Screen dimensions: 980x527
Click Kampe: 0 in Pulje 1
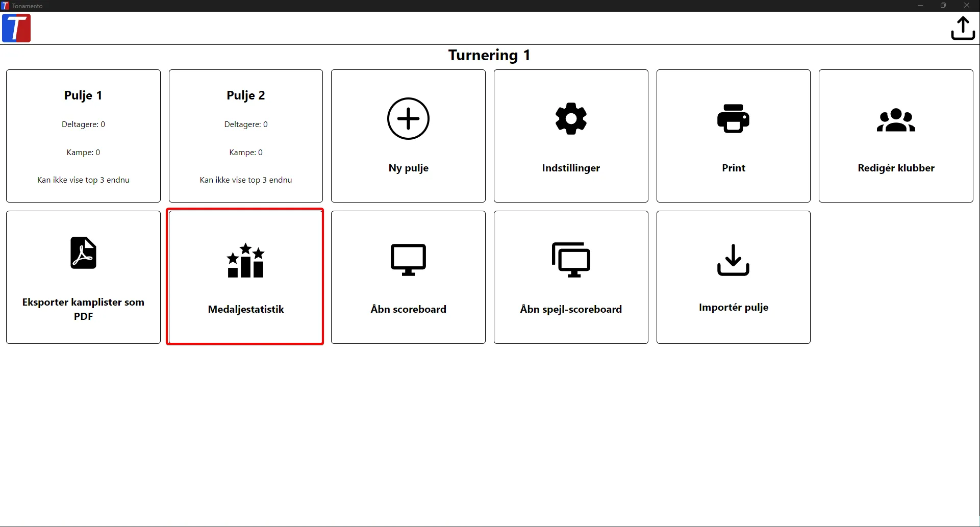point(83,153)
